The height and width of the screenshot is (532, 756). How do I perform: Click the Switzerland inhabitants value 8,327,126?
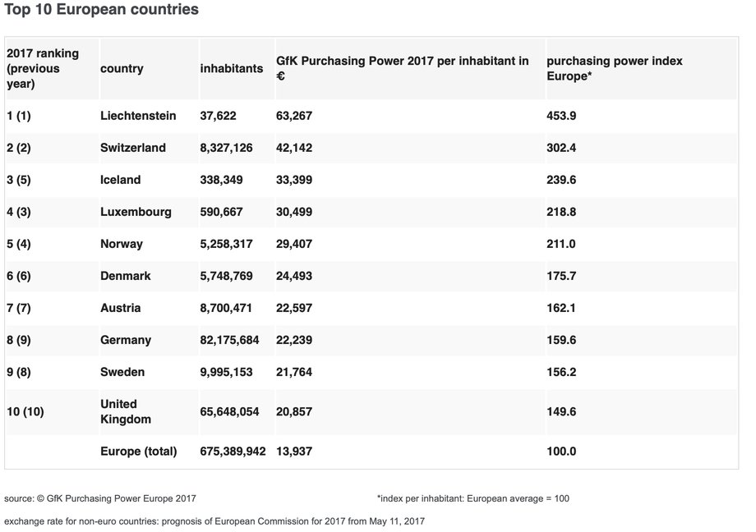click(x=226, y=148)
